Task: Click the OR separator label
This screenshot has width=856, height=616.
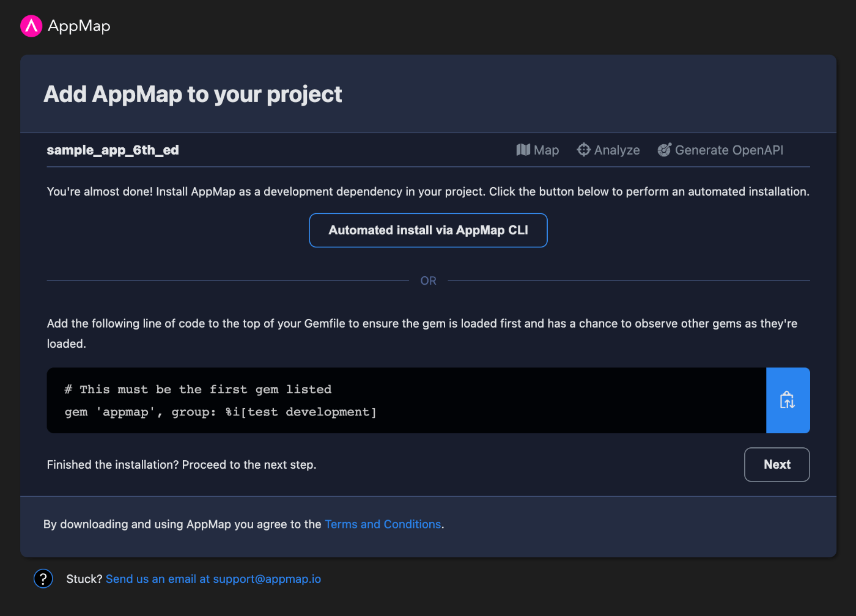Action: pyautogui.click(x=428, y=280)
